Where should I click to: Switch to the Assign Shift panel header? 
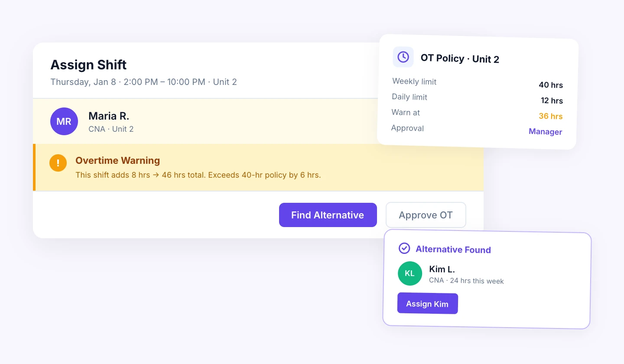pos(88,65)
